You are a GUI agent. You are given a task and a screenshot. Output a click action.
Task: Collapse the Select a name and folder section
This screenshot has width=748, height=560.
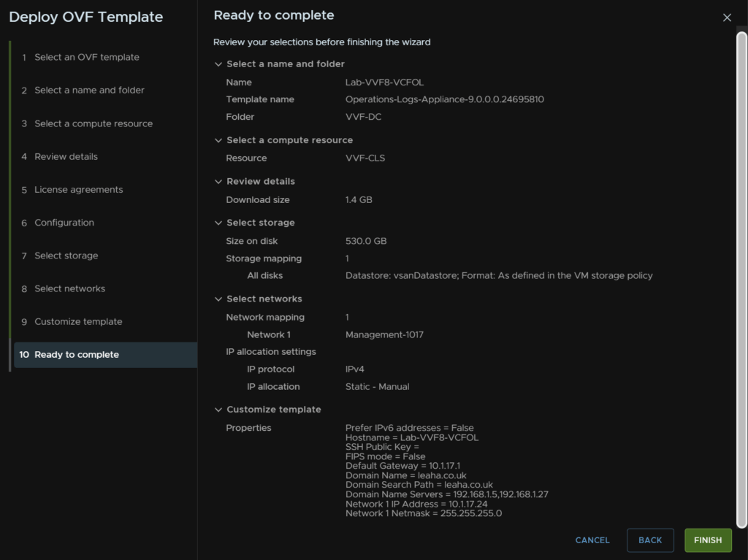[218, 64]
